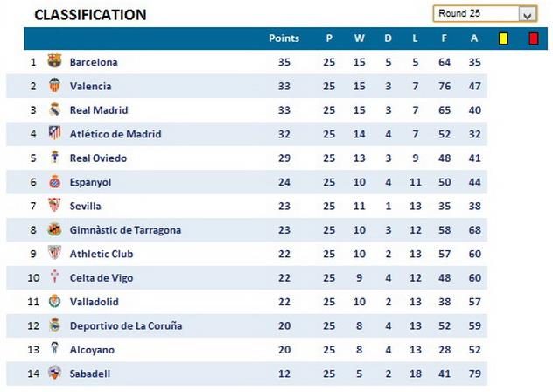Open the Real Oviedo team link
Viewport: 553px width, 392px height.
pos(98,158)
